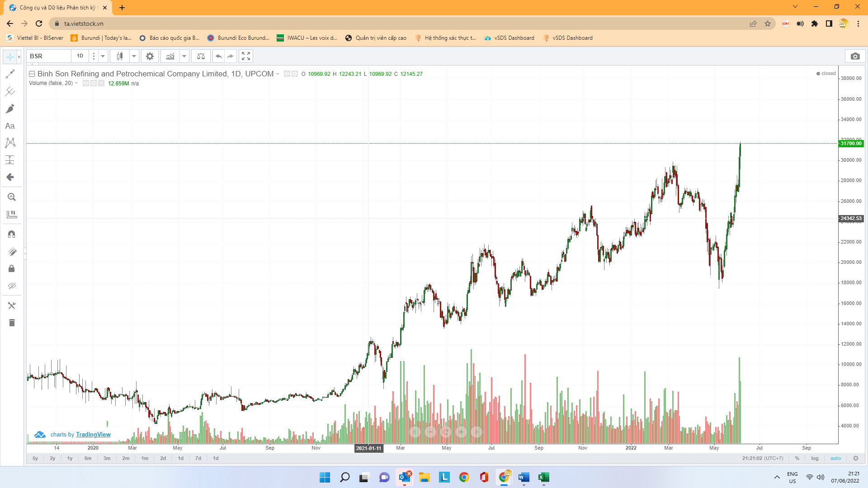Image resolution: width=868 pixels, height=488 pixels.
Task: Open the compare symbols scales icon
Action: pos(201,56)
